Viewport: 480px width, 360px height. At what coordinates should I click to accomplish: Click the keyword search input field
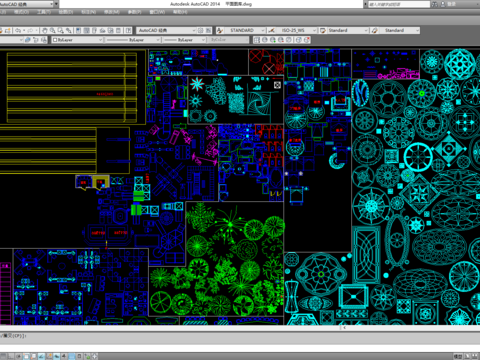click(399, 4)
